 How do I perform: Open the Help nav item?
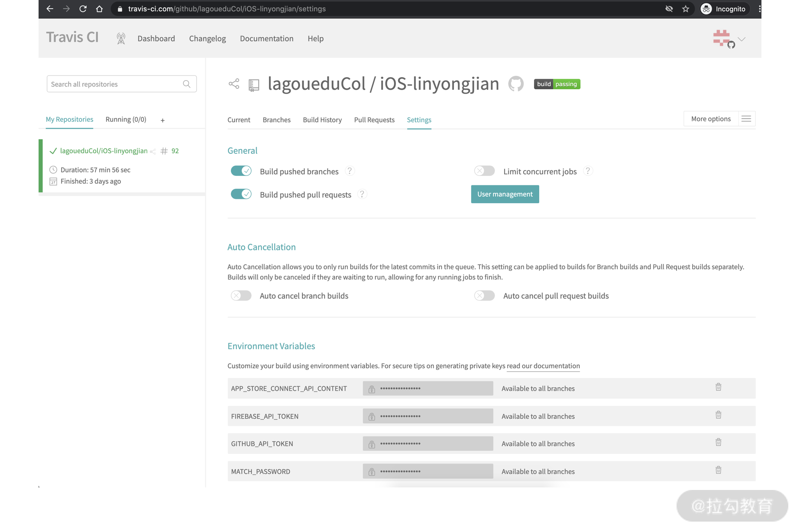tap(315, 39)
